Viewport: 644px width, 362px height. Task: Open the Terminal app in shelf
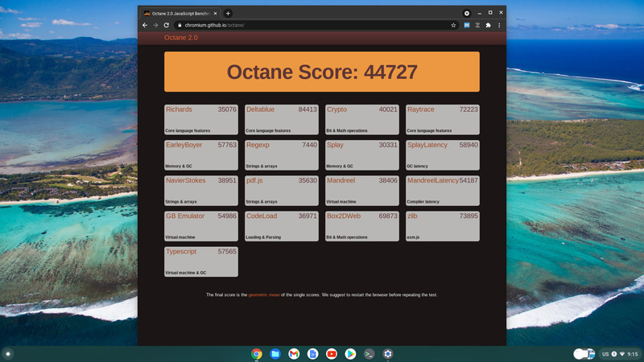[x=369, y=354]
